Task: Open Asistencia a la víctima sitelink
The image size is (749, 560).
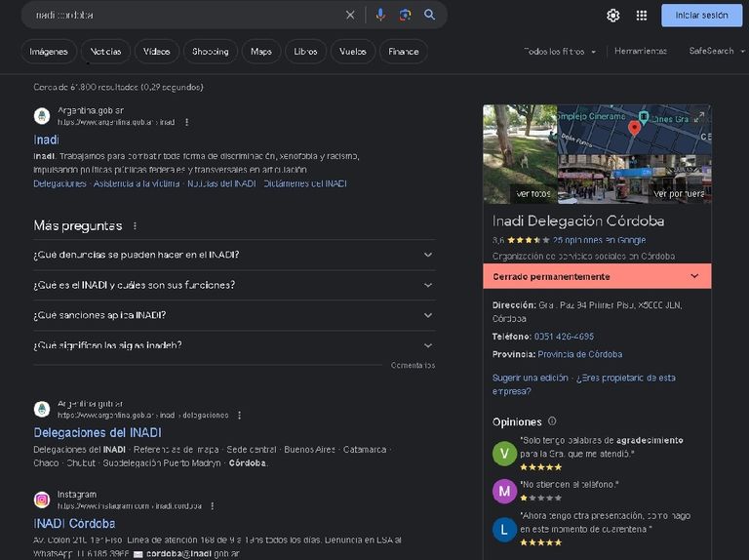Action: pos(137,183)
